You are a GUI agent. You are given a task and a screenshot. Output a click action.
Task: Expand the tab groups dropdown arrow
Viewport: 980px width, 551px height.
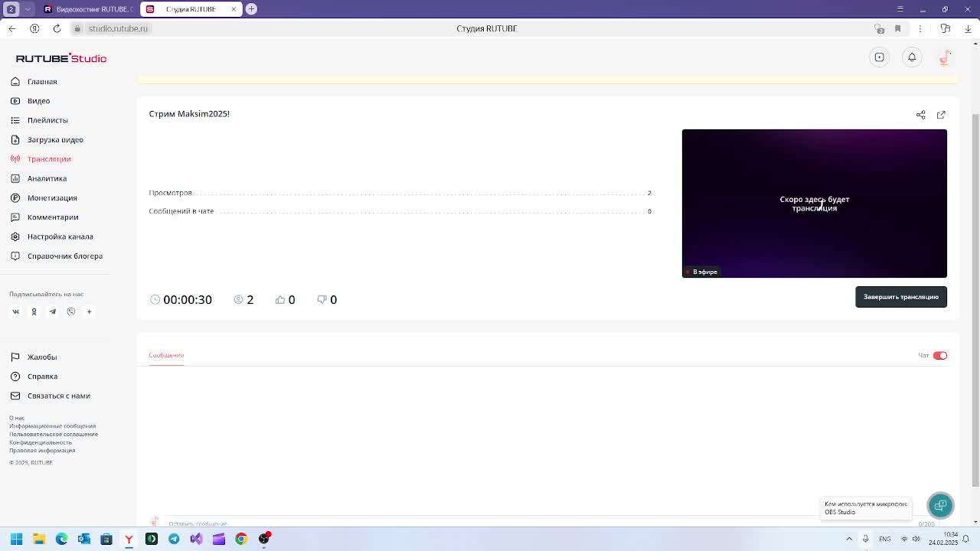28,9
